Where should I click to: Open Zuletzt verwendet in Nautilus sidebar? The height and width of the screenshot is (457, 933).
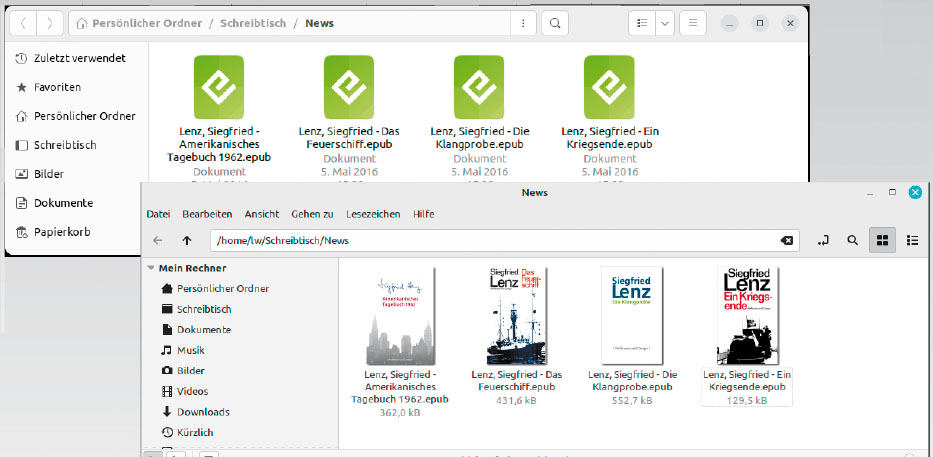coord(76,58)
